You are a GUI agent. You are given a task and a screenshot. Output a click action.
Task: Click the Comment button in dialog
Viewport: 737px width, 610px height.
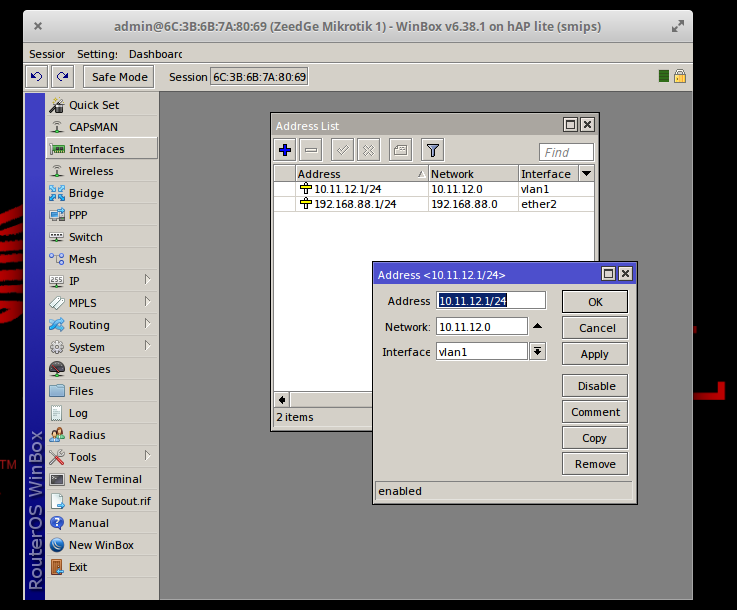595,412
